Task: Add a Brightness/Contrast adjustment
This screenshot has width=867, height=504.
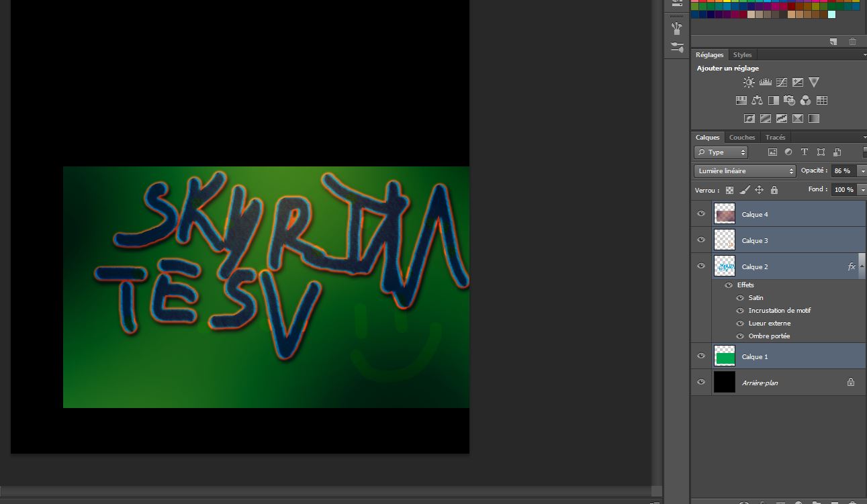Action: [x=749, y=83]
